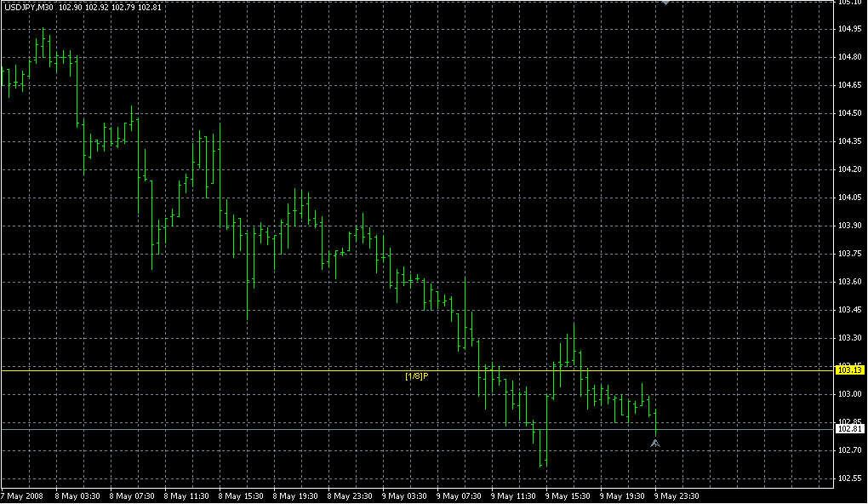
Task: Click the 8 May 11:30 time label
Action: (x=186, y=496)
